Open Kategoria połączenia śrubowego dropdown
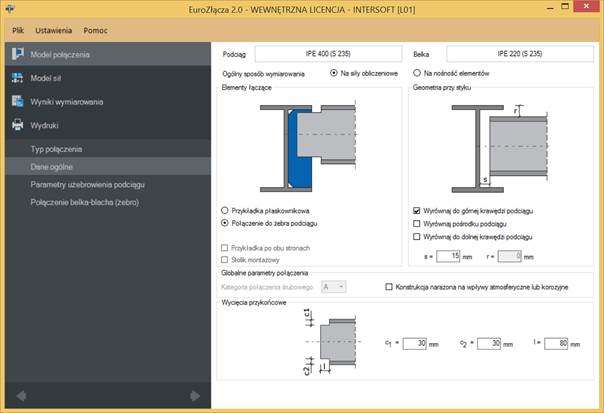The width and height of the screenshot is (604, 413). [334, 287]
